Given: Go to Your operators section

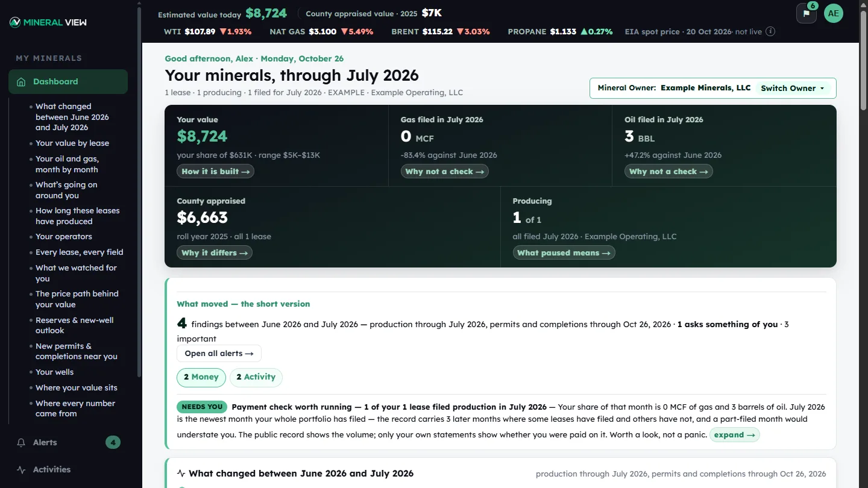Looking at the screenshot, I should tap(64, 237).
